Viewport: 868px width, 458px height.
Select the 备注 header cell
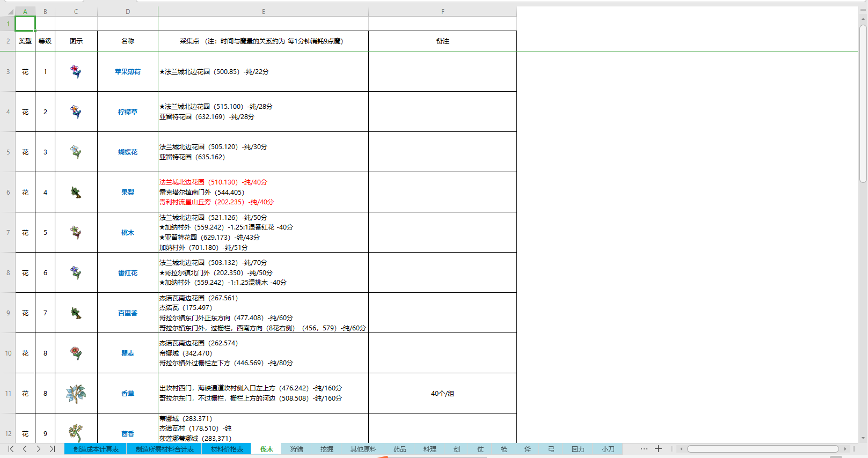click(x=443, y=41)
